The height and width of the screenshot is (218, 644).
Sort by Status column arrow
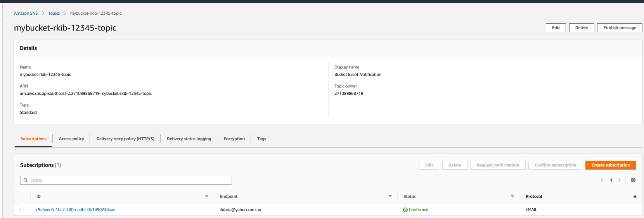[512, 197]
